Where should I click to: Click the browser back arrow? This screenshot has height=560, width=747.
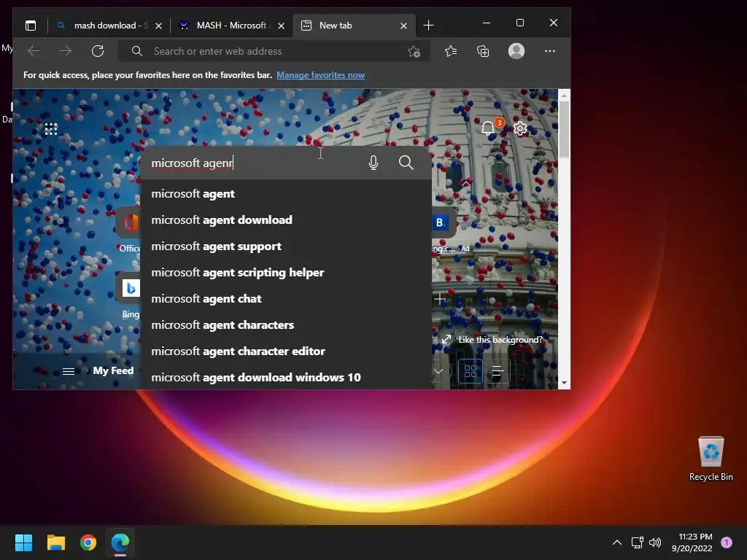pyautogui.click(x=34, y=51)
